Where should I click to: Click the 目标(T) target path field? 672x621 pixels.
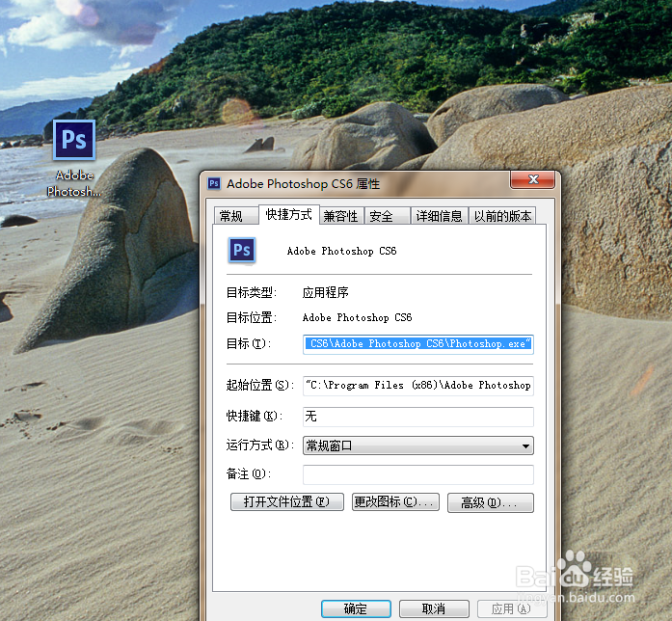pyautogui.click(x=418, y=344)
